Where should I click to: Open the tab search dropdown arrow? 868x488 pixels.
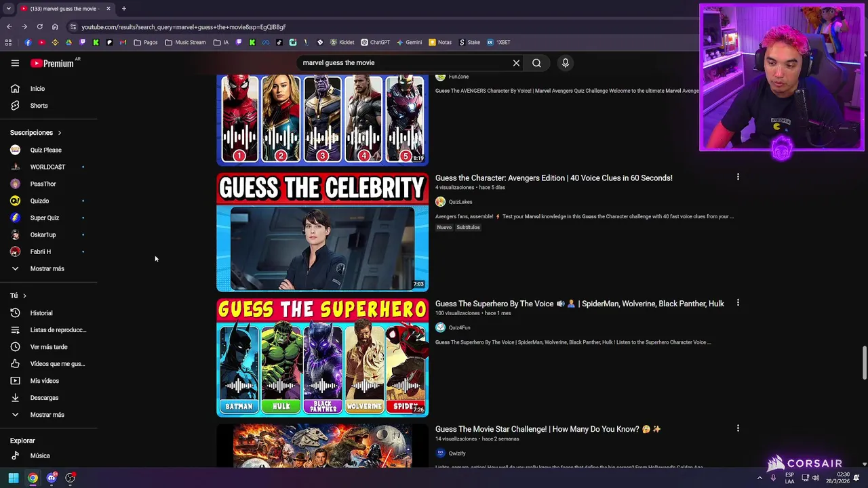(8, 9)
